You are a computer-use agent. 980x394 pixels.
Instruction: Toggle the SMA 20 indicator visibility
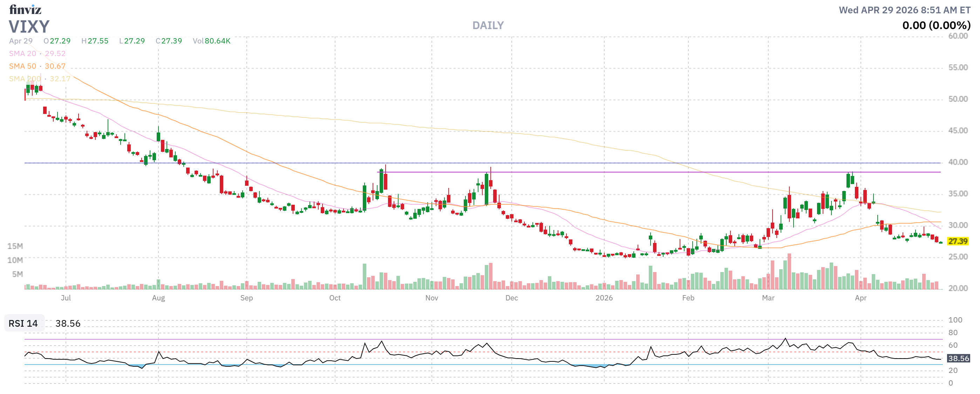pyautogui.click(x=23, y=53)
